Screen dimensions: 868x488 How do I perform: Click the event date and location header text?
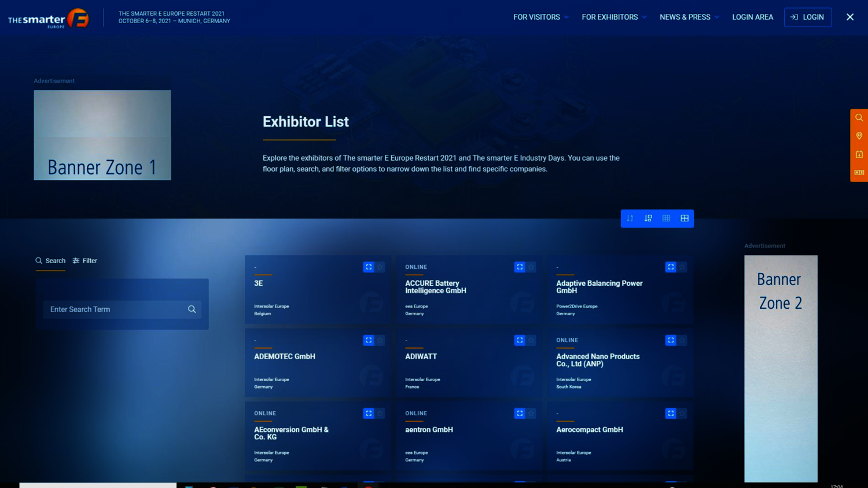[174, 17]
